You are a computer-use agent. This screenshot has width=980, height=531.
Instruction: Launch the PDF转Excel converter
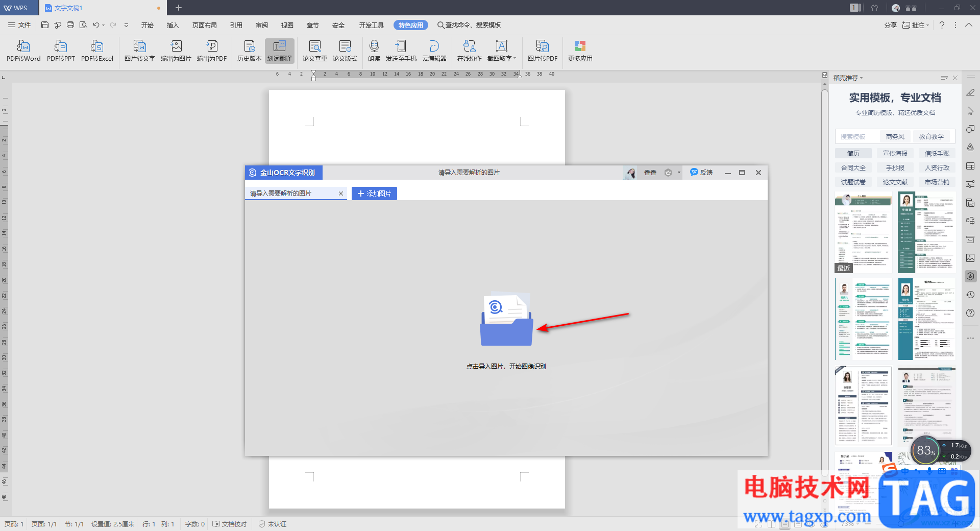click(97, 51)
